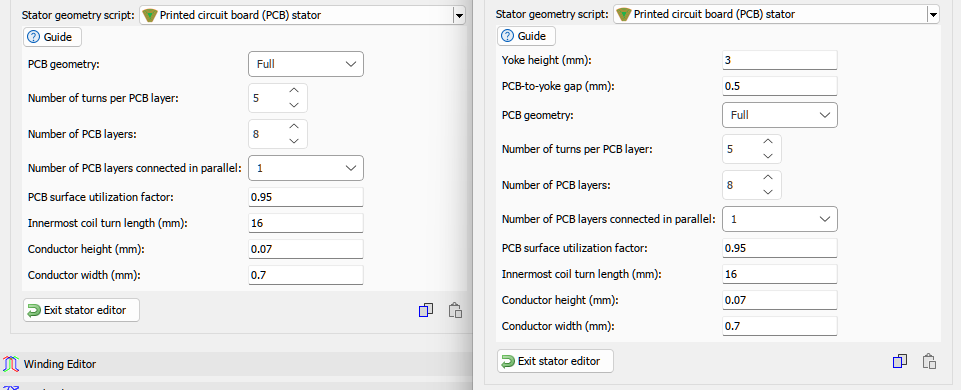Click Conductor width field in right panel
Image resolution: width=961 pixels, height=390 pixels.
coord(780,326)
